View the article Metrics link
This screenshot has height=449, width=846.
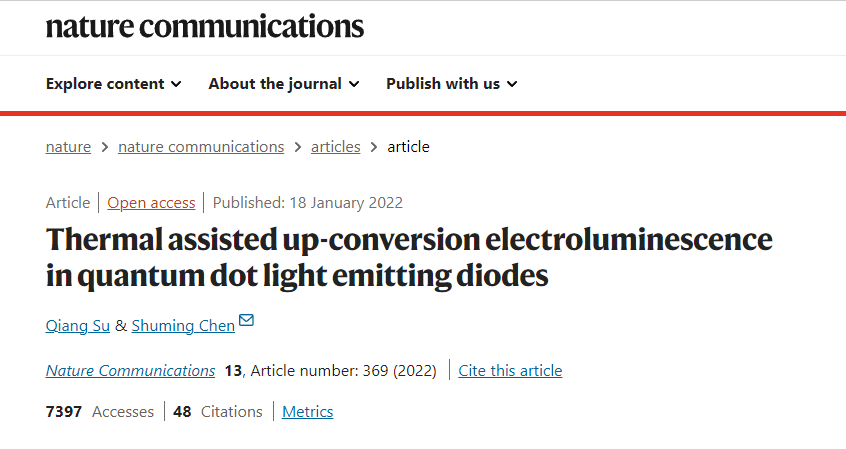307,411
